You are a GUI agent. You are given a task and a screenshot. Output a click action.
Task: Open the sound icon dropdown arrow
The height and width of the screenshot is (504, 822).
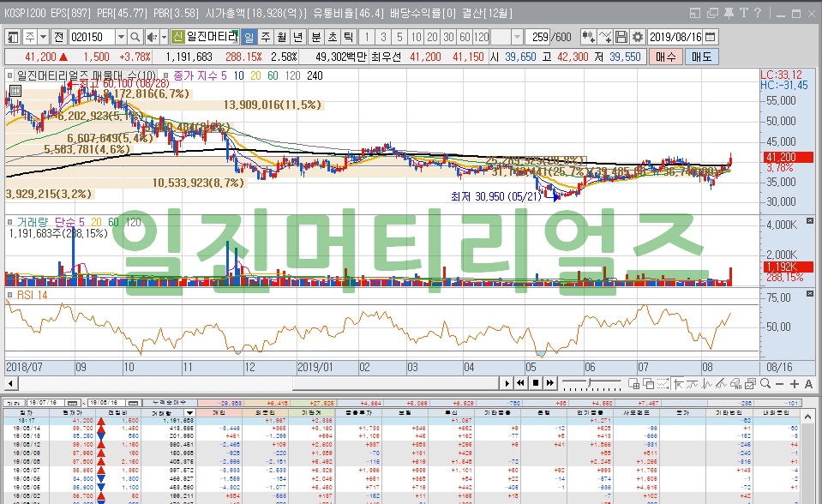tap(164, 37)
